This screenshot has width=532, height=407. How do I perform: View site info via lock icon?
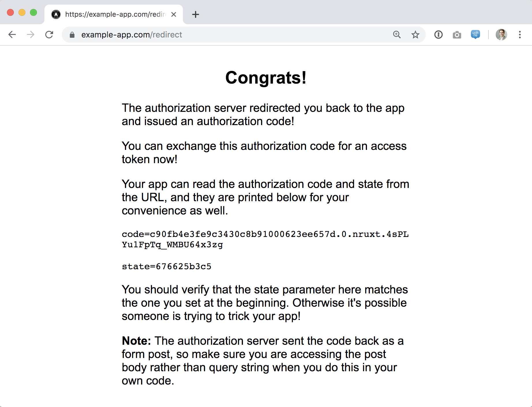pyautogui.click(x=72, y=35)
